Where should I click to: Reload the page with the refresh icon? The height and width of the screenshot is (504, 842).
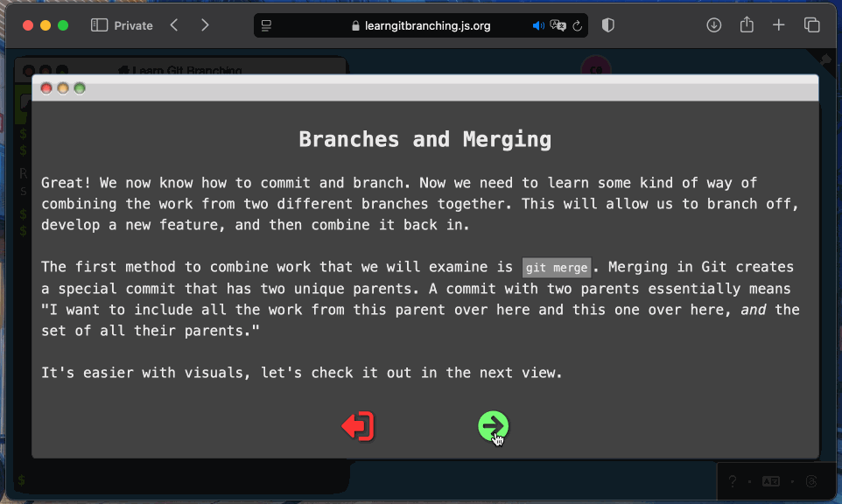click(x=577, y=25)
